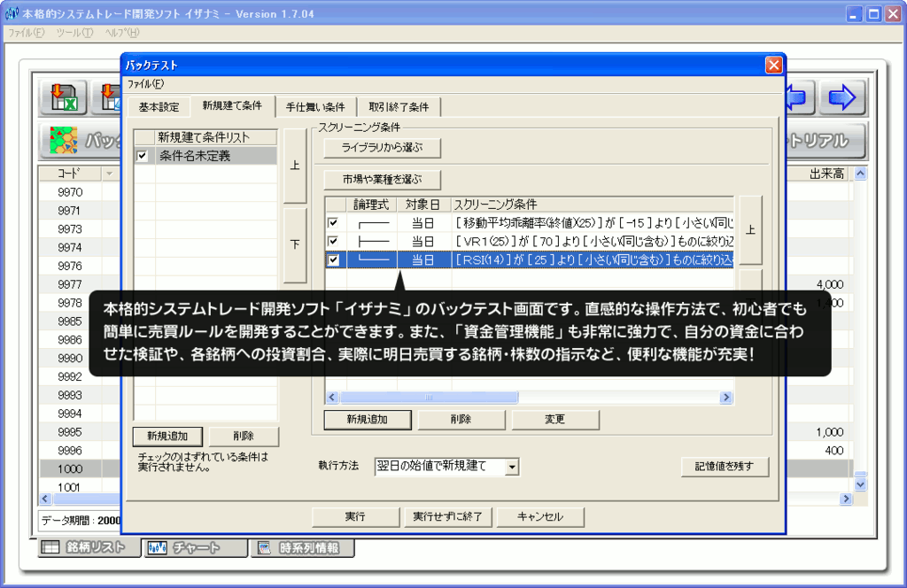Click right arrow of main list horizontal scrollbar
Viewport: 907px width, 588px height.
tap(846, 499)
